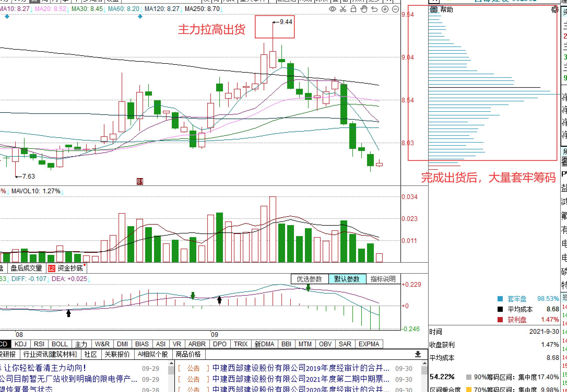Open the 指标说明 indicator description
The height and width of the screenshot is (392, 567).
tap(383, 279)
